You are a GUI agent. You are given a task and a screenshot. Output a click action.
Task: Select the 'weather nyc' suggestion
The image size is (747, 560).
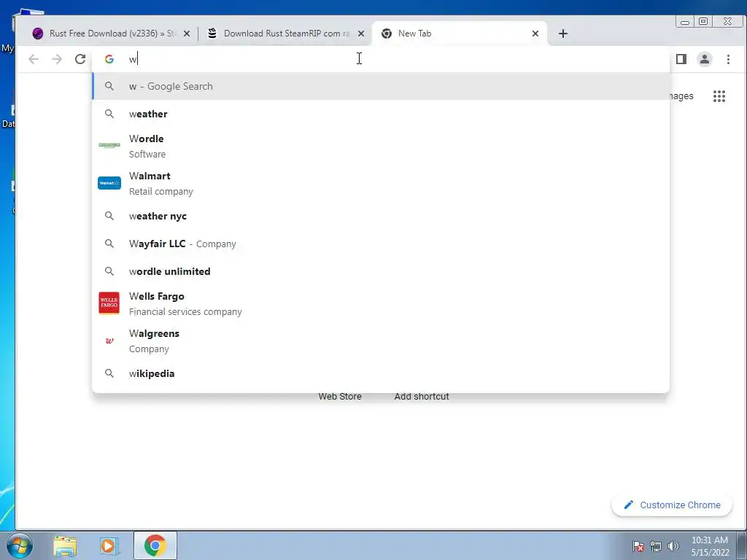[381, 216]
